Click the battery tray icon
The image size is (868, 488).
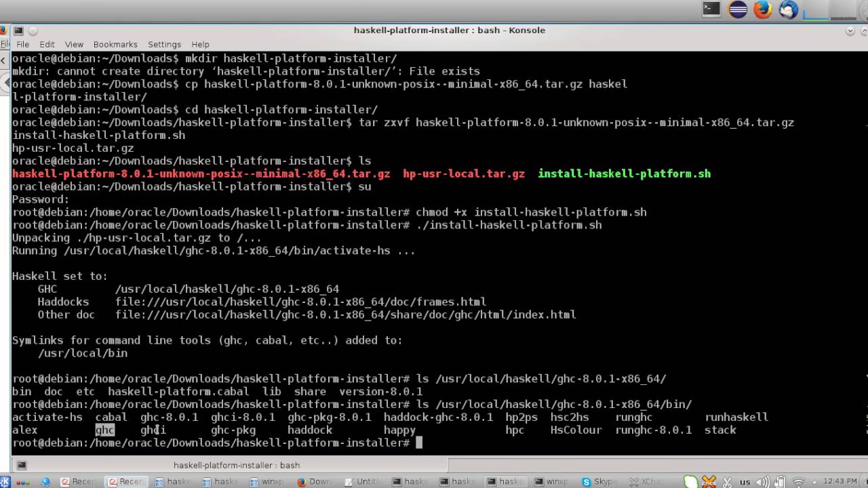coord(781,482)
